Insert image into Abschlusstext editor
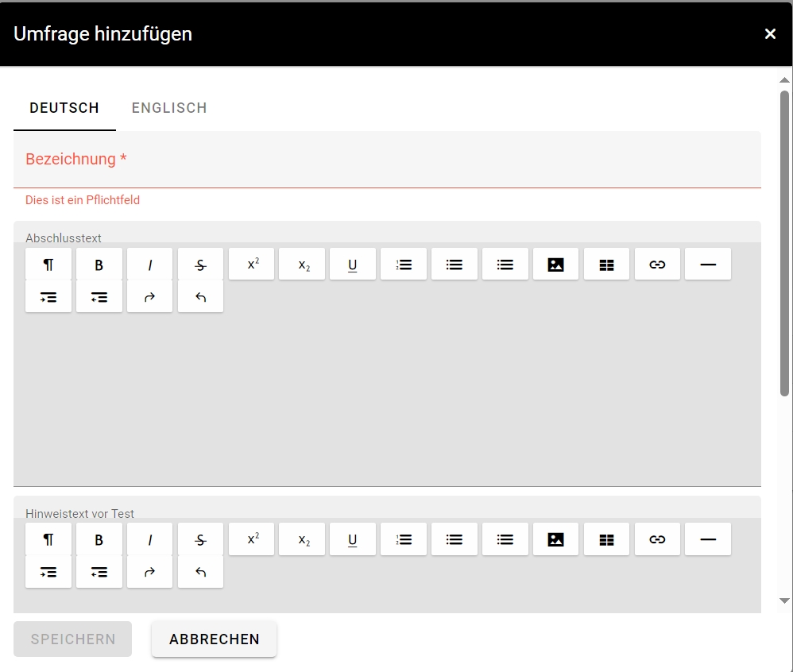The width and height of the screenshot is (793, 672). tap(555, 265)
